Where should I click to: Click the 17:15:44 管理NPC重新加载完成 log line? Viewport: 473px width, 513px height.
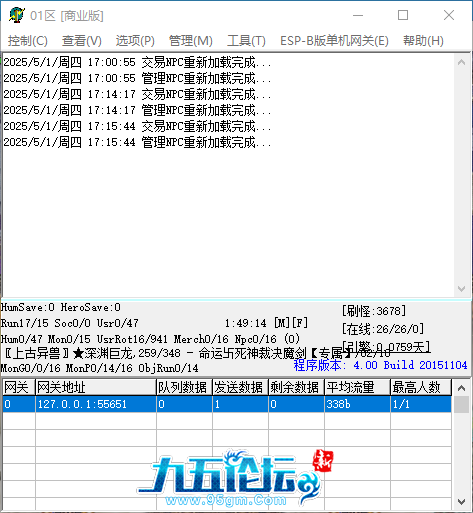[x=137, y=142]
